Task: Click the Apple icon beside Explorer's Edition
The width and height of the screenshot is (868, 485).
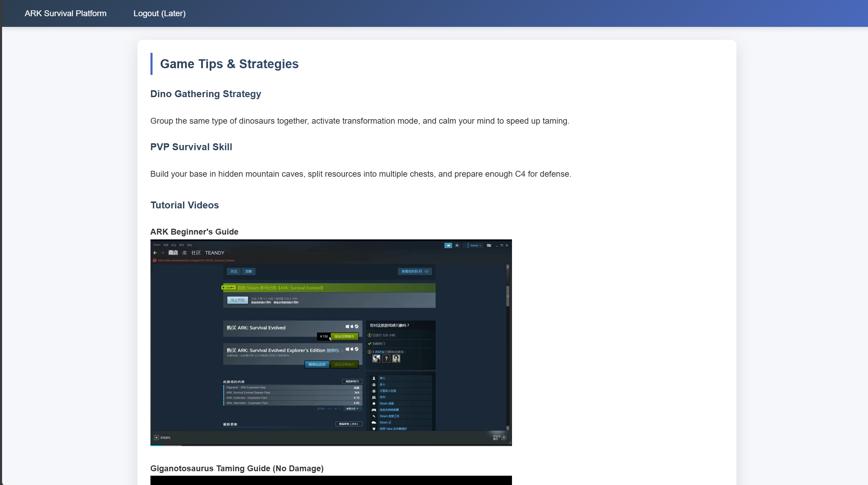Action: click(x=352, y=349)
